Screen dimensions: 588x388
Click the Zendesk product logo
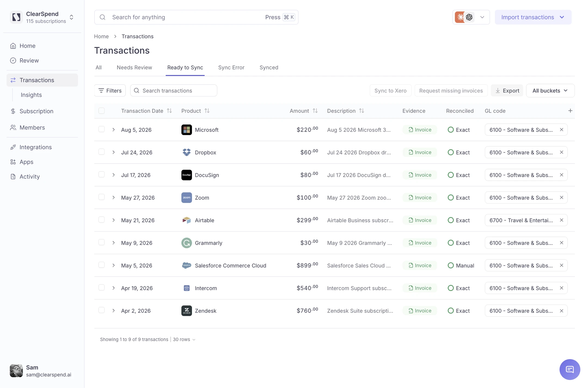pos(186,311)
